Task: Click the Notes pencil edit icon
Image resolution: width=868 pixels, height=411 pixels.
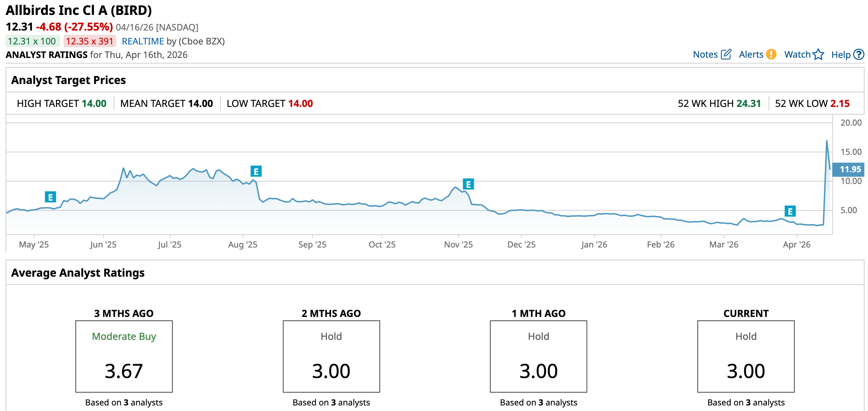Action: [x=726, y=54]
